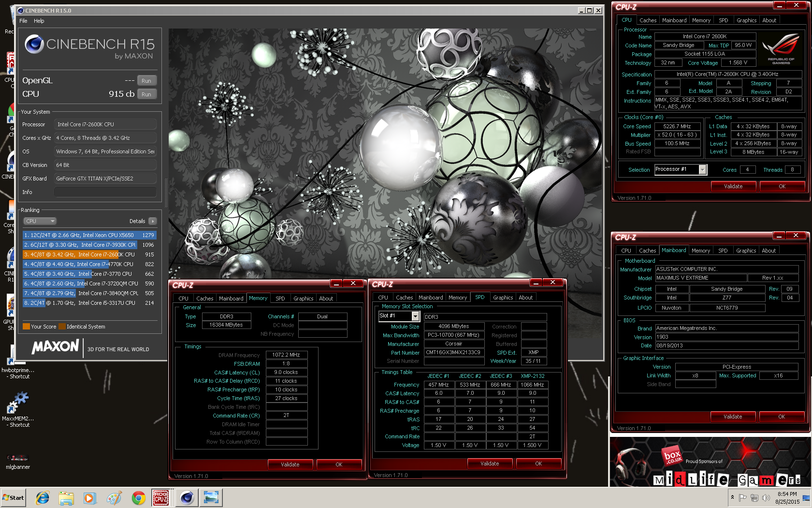
Task: Select ranking row Intel Xeon CPU X5650
Action: tap(89, 235)
